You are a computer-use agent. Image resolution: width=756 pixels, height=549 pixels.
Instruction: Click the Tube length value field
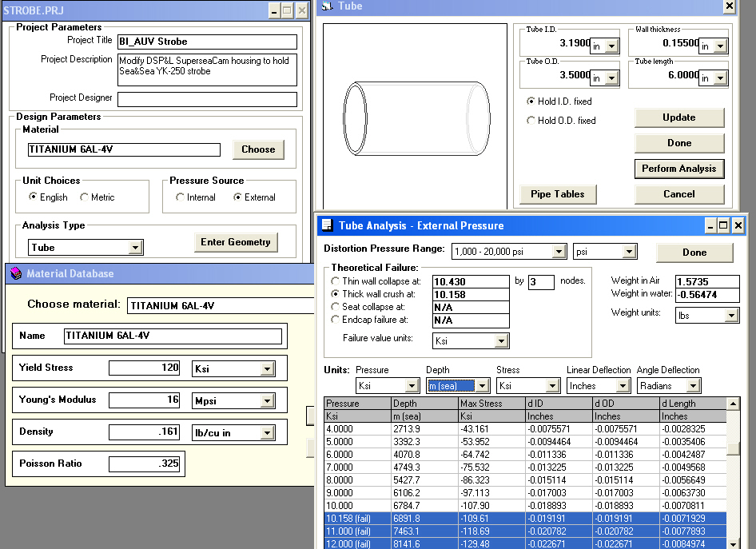click(x=664, y=75)
